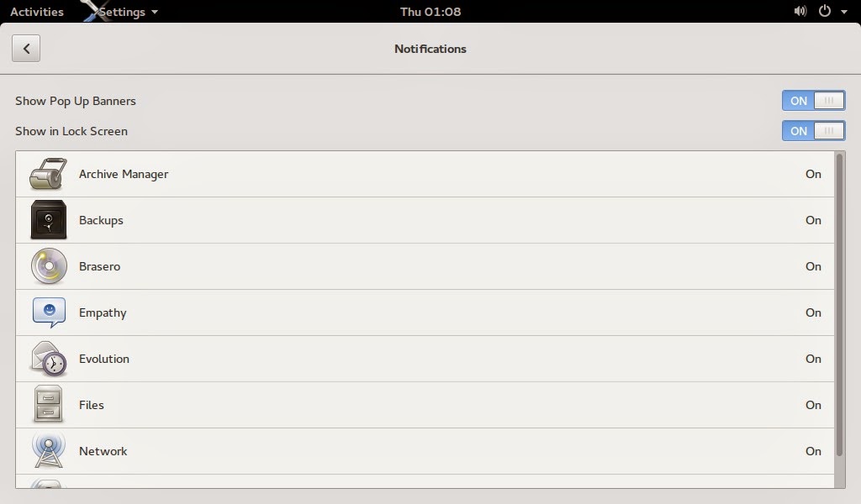Expand the system power menu arrow
The width and height of the screenshot is (861, 504).
(x=844, y=12)
